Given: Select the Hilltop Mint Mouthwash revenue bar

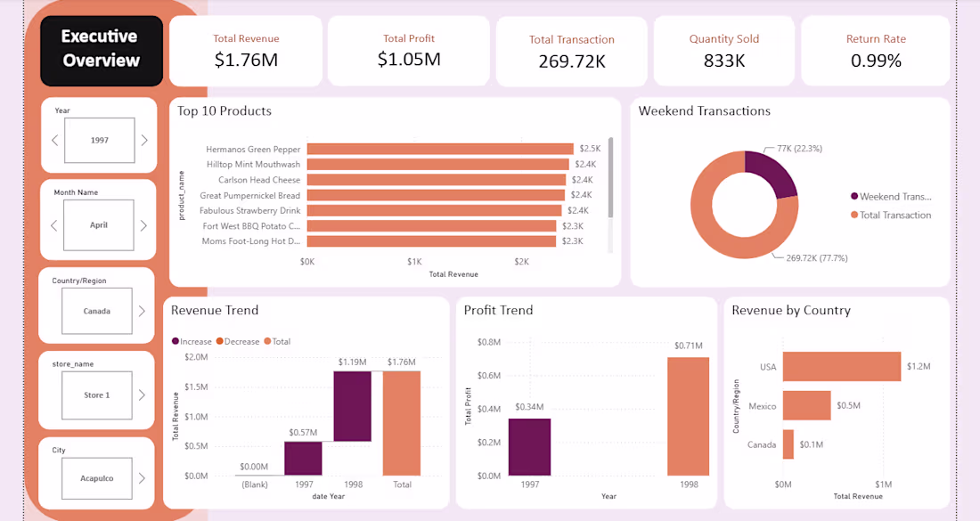Looking at the screenshot, I should click(x=437, y=164).
